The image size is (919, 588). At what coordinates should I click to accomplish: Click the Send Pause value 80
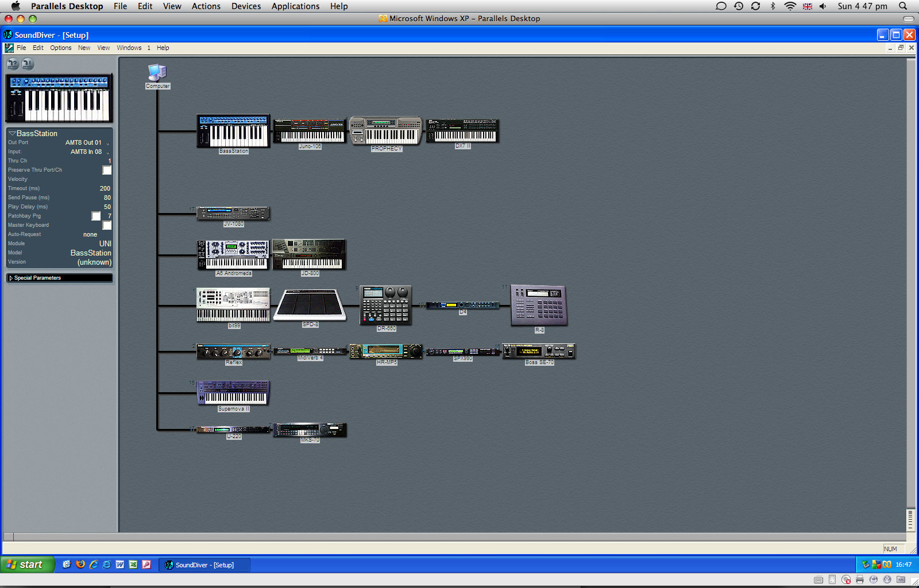click(x=107, y=198)
